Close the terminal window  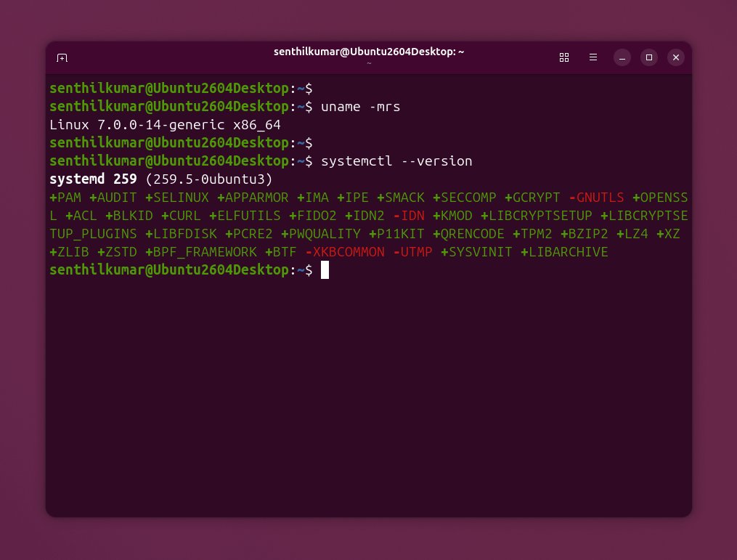[x=676, y=57]
